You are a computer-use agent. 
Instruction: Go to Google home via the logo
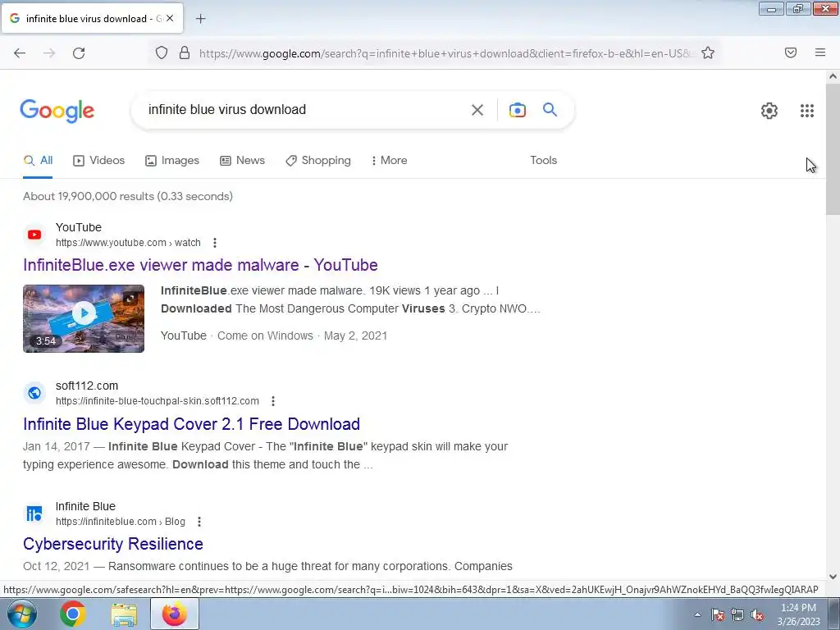(57, 111)
